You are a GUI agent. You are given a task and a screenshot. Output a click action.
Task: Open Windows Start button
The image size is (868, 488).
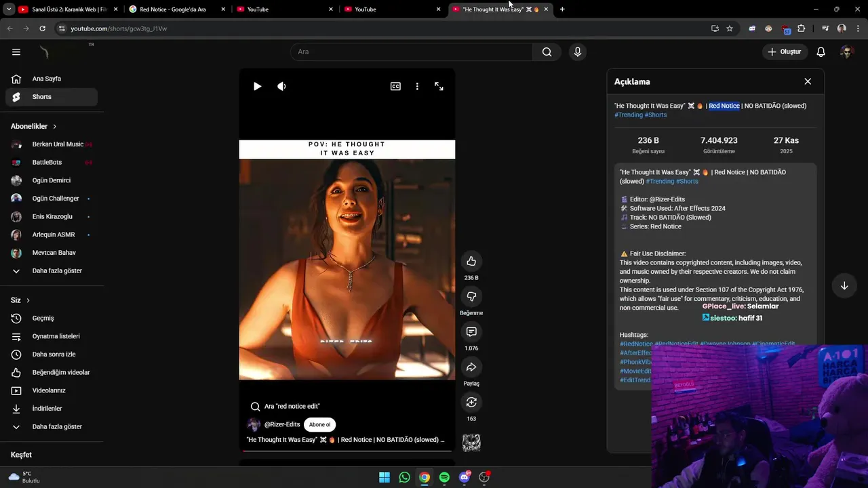384,477
